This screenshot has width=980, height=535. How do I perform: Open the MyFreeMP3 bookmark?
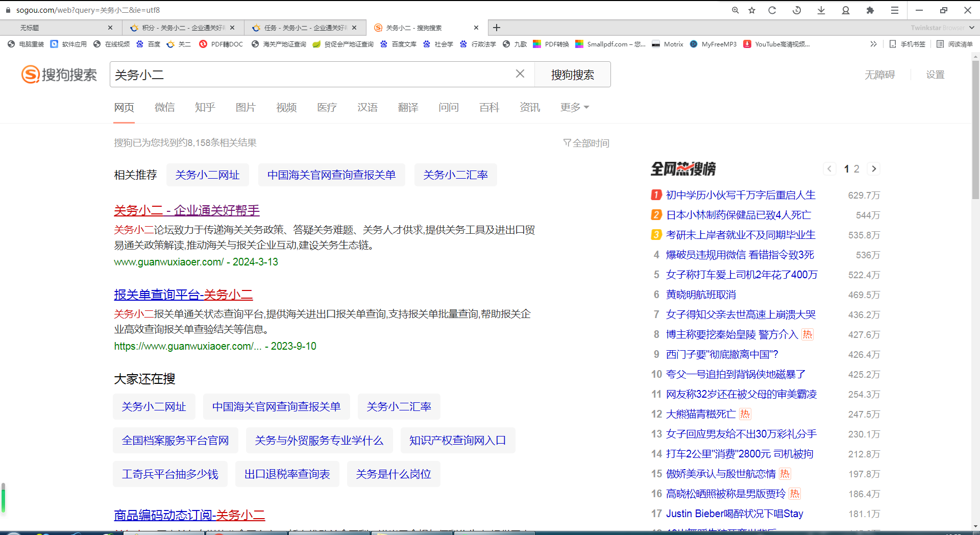click(713, 44)
